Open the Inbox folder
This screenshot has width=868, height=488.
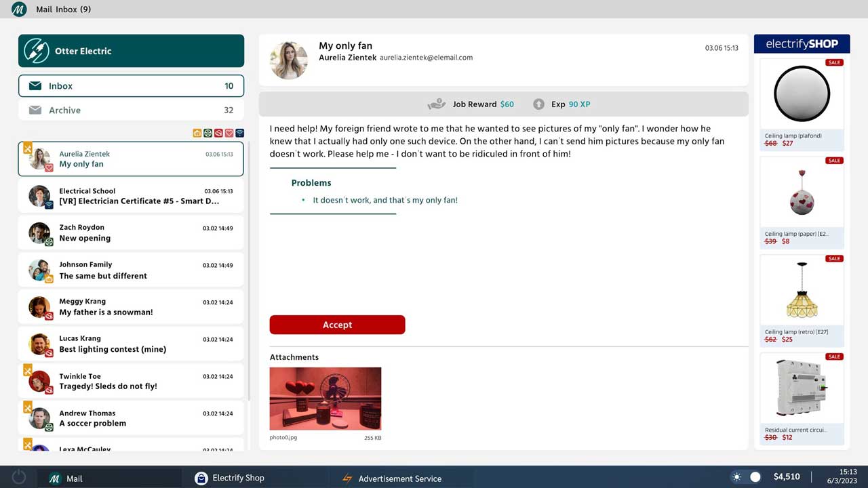point(131,86)
